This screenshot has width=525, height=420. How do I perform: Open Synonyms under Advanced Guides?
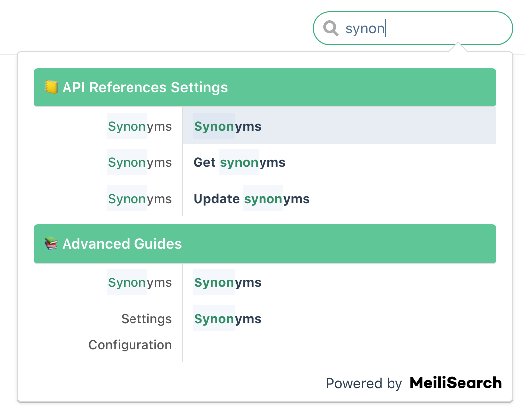(214, 282)
